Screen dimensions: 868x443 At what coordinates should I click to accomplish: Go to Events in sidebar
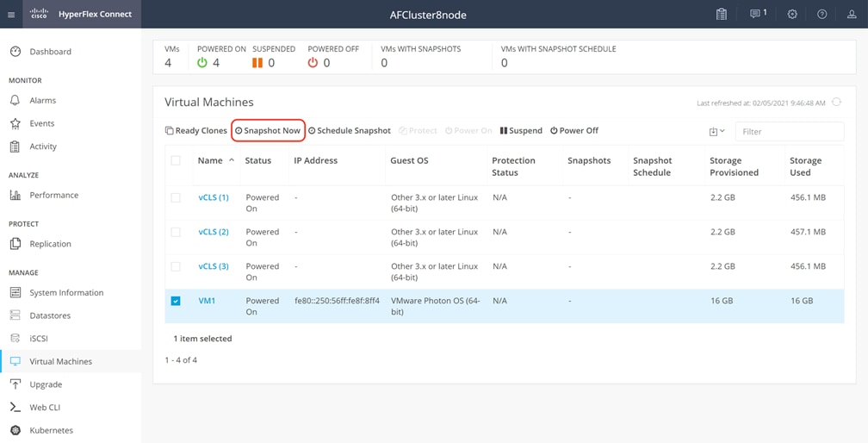pos(41,123)
